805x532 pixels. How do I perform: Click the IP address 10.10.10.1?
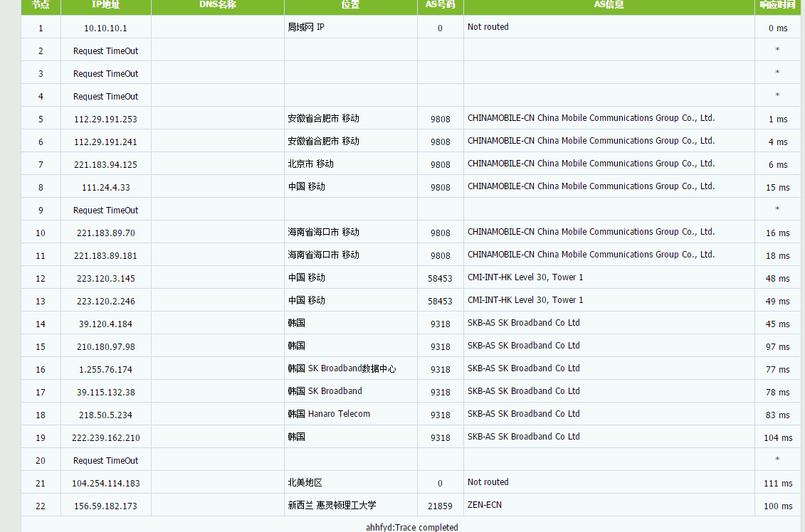[105, 28]
